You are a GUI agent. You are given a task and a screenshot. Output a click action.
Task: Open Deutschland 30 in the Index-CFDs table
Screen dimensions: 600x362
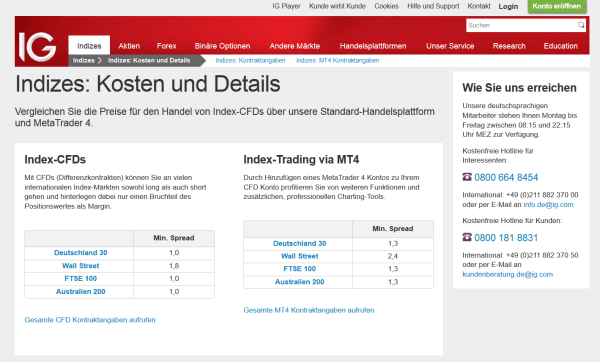pos(80,253)
